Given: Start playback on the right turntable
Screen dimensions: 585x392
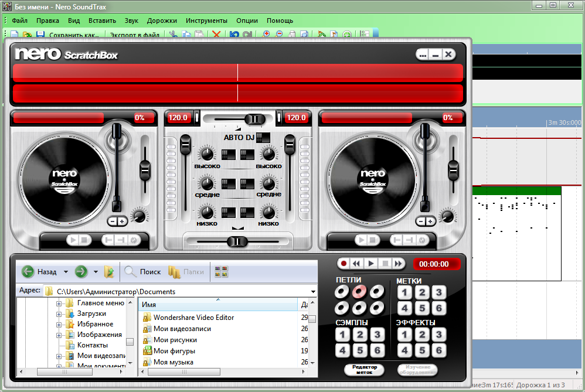Looking at the screenshot, I should [360, 240].
